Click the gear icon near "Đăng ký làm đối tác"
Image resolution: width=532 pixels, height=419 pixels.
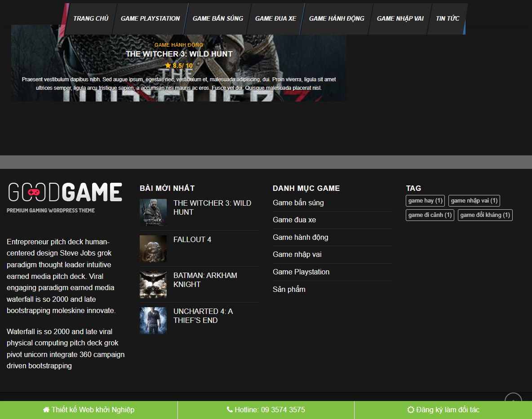click(x=410, y=410)
